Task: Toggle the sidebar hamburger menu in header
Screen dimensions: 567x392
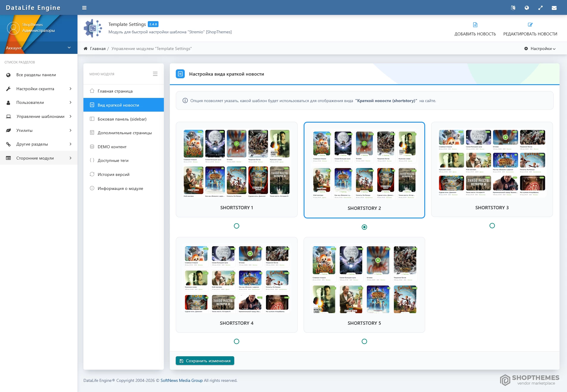Action: click(x=84, y=8)
